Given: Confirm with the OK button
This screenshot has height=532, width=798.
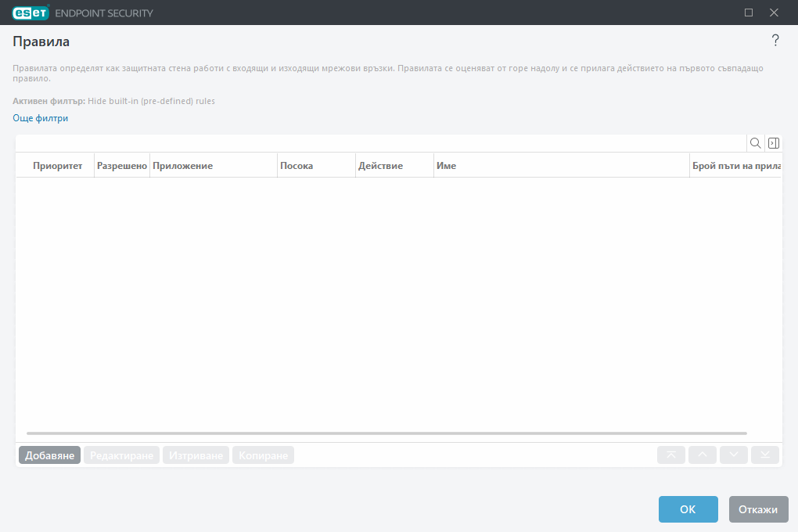Looking at the screenshot, I should (x=688, y=509).
